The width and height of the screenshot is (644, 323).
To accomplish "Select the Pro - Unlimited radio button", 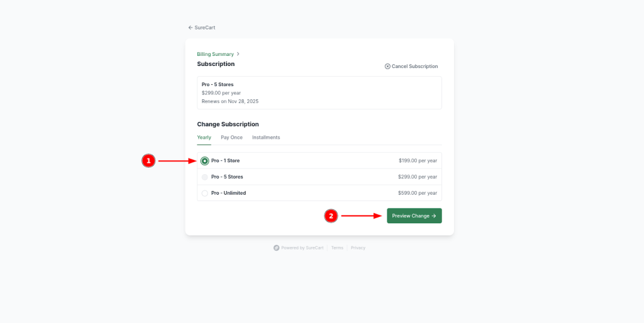I will (x=205, y=194).
